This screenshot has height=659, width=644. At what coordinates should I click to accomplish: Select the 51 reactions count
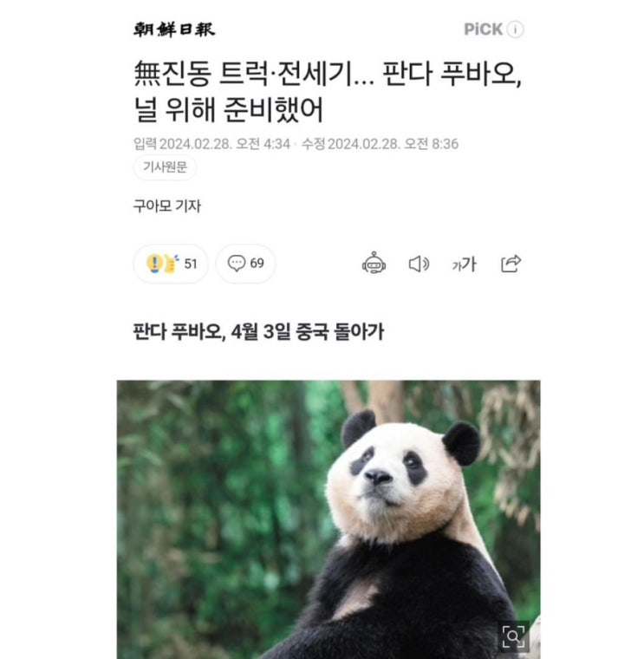pyautogui.click(x=191, y=264)
